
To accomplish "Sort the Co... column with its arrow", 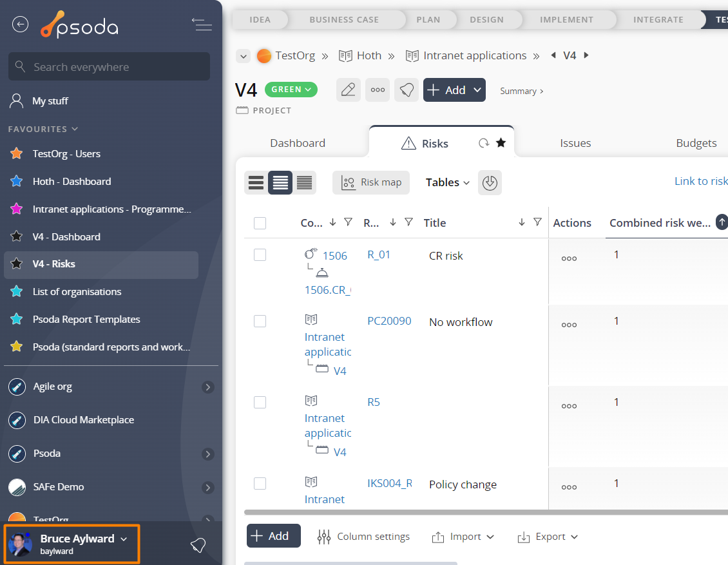I will (x=333, y=222).
